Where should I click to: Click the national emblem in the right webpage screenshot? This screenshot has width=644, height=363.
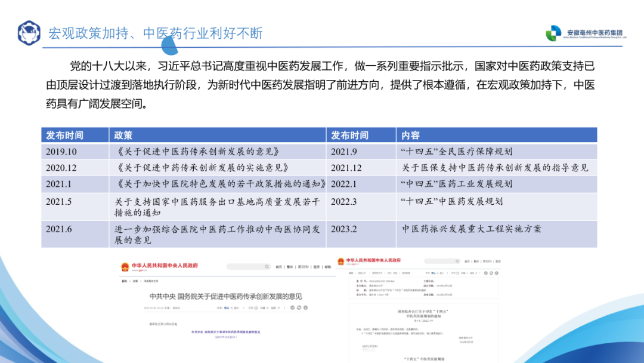pyautogui.click(x=340, y=262)
